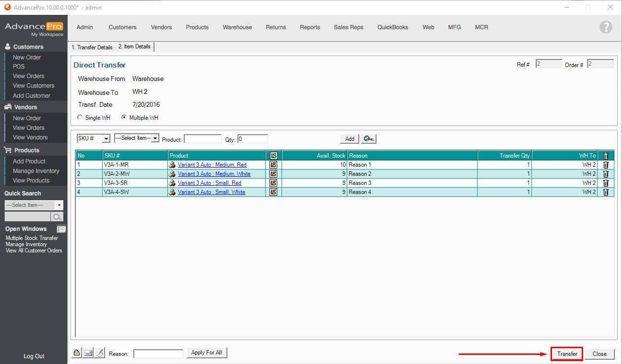Click the Quick Search magnifier button
622x364 pixels.
coord(58,216)
